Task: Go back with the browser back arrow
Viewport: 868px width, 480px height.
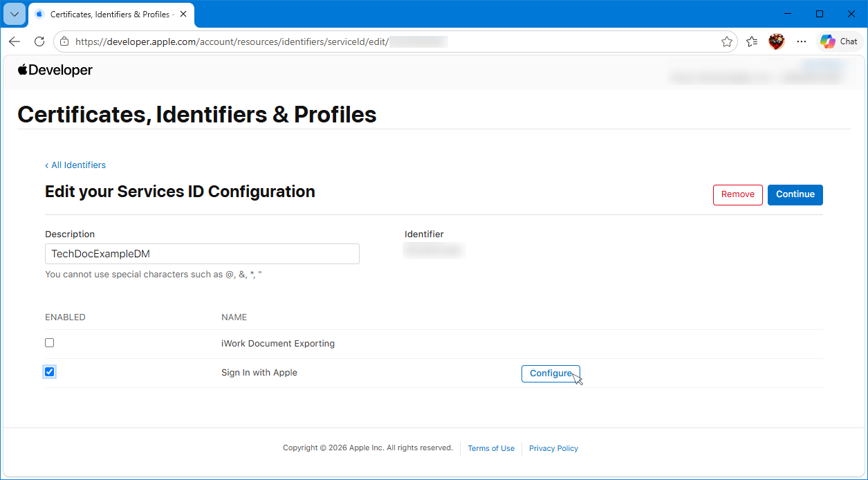Action: [15, 41]
